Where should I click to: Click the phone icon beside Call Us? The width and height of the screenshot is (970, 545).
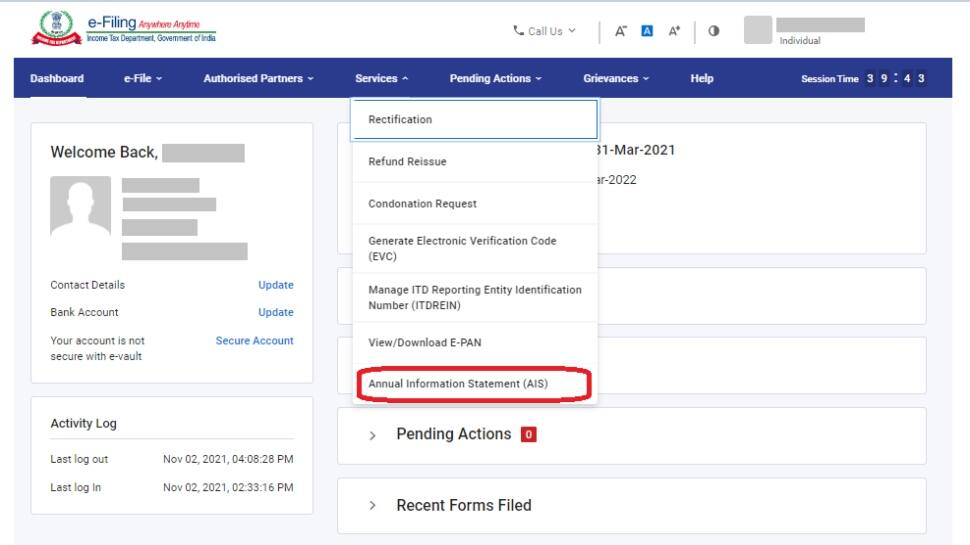click(518, 30)
